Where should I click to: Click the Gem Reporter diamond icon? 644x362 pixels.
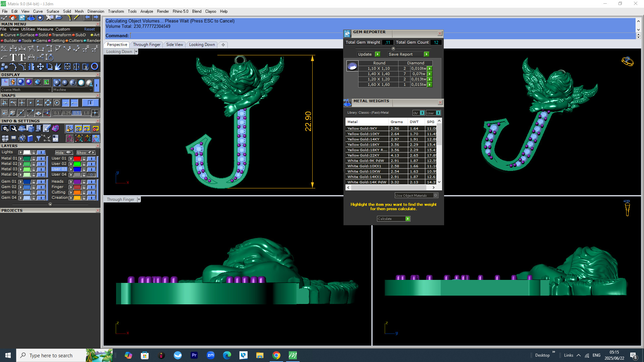[x=347, y=33]
